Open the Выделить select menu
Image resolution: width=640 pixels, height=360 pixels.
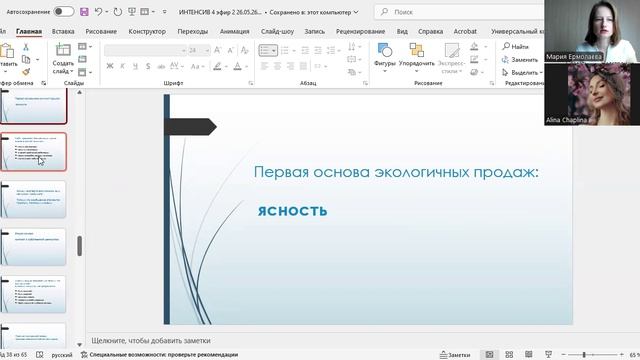(x=522, y=72)
